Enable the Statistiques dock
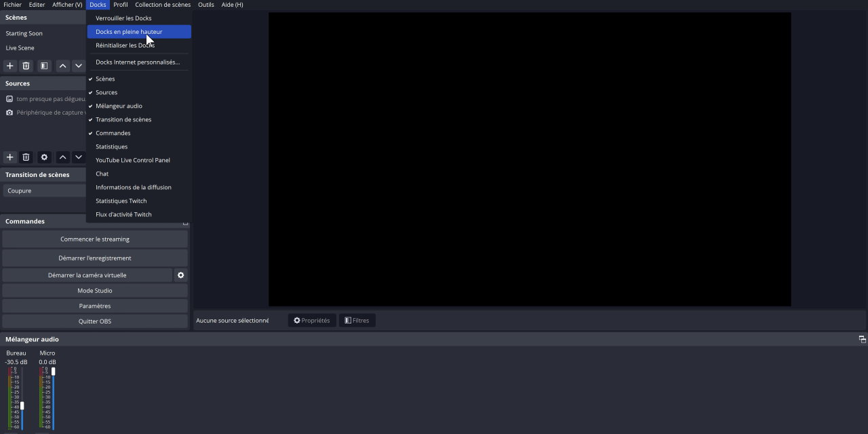This screenshot has height=434, width=868. (x=111, y=146)
